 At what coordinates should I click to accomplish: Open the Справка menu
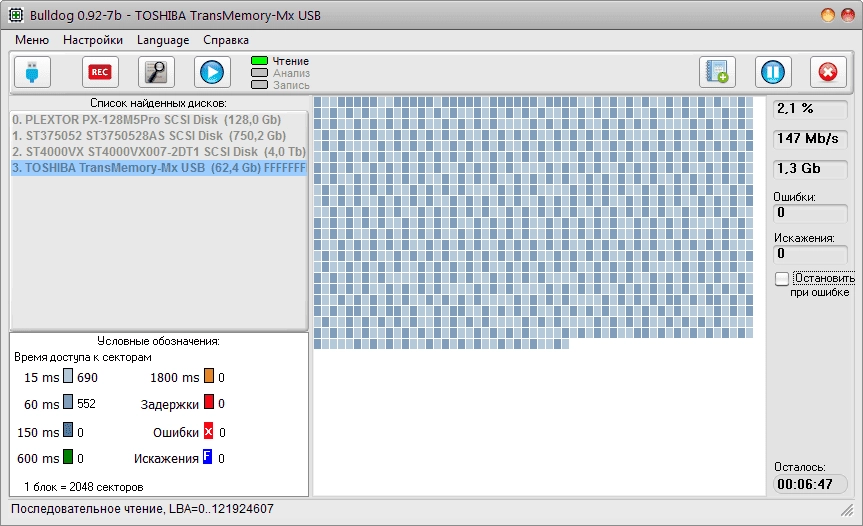226,40
